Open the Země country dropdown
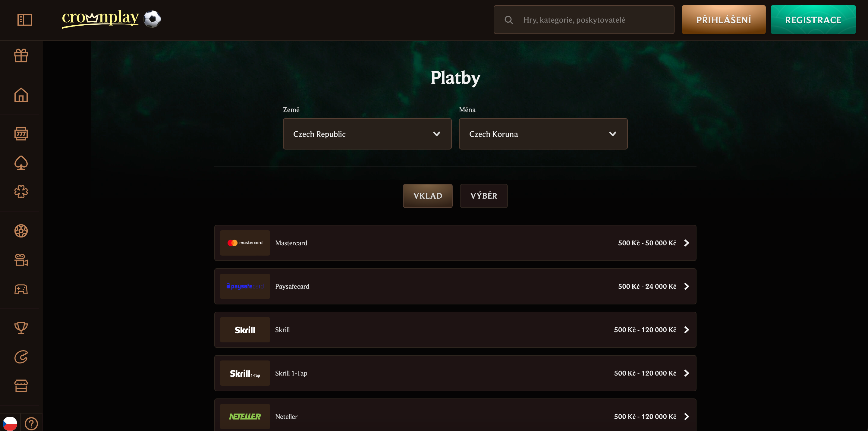The height and width of the screenshot is (431, 868). click(367, 134)
